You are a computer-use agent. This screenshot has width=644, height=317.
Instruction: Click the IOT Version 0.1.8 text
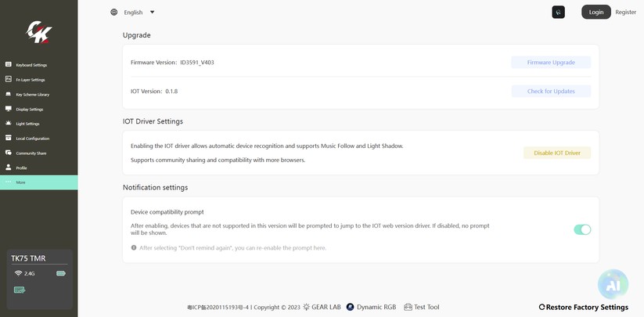[x=154, y=91]
